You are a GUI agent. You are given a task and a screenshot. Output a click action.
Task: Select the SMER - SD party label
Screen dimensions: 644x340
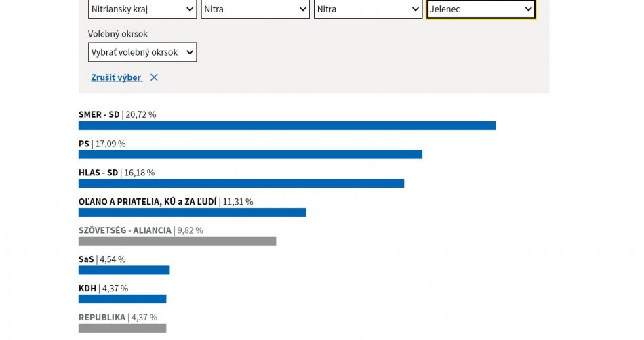click(x=99, y=114)
